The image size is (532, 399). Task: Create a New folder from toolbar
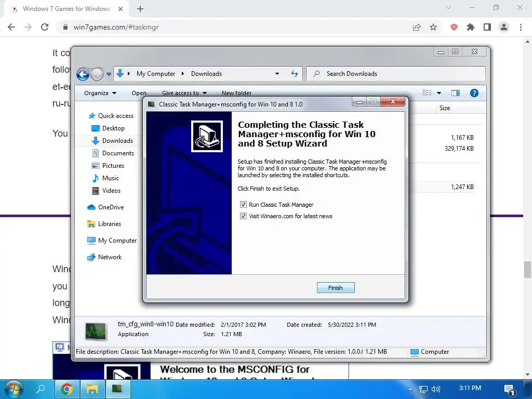[236, 93]
